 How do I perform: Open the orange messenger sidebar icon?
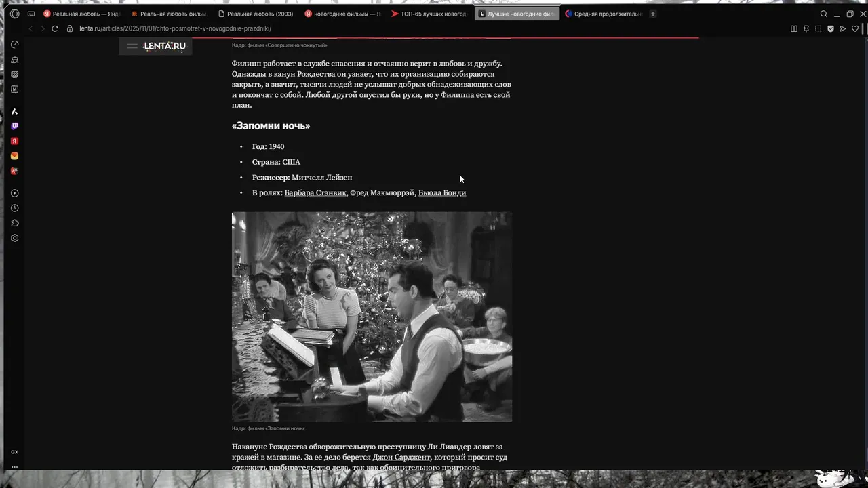(14, 156)
